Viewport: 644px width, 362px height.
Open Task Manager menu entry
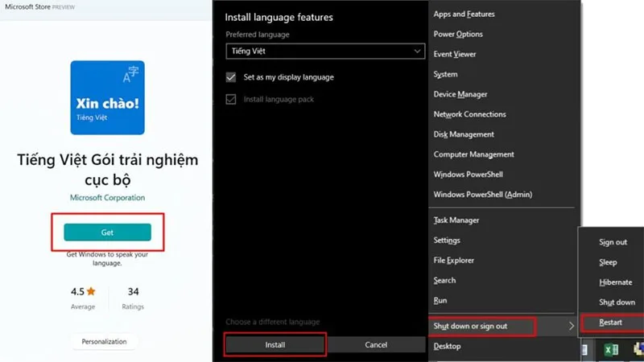(456, 220)
